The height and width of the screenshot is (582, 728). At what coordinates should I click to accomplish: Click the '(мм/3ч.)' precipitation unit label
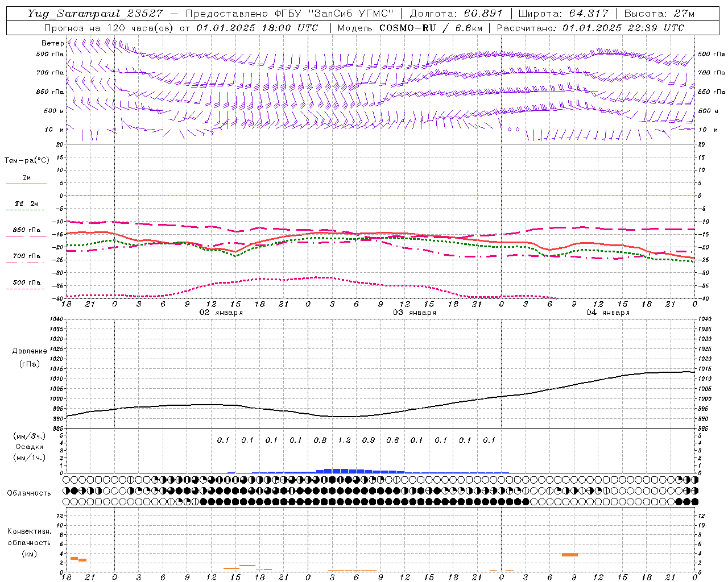coord(30,436)
